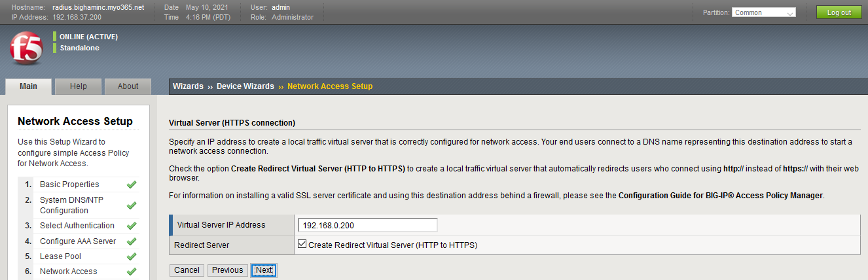Open the About tab
Screen dimensions: 868x280
pyautogui.click(x=128, y=86)
